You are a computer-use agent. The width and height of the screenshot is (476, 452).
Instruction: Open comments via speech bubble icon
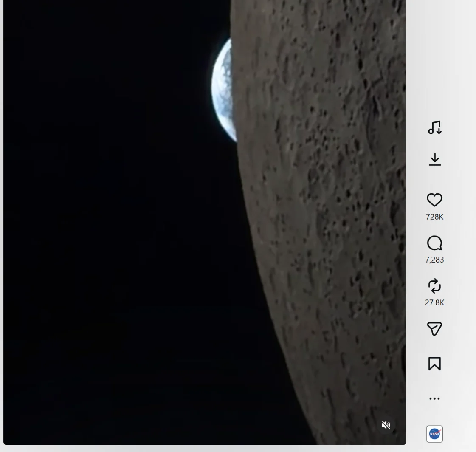[434, 243]
